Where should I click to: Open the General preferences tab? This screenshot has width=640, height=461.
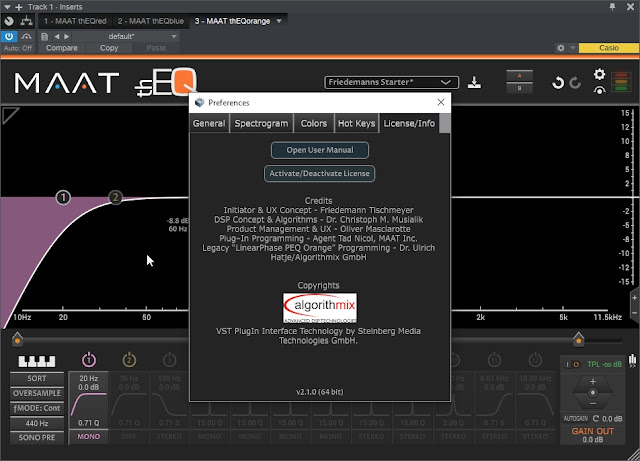tap(209, 123)
